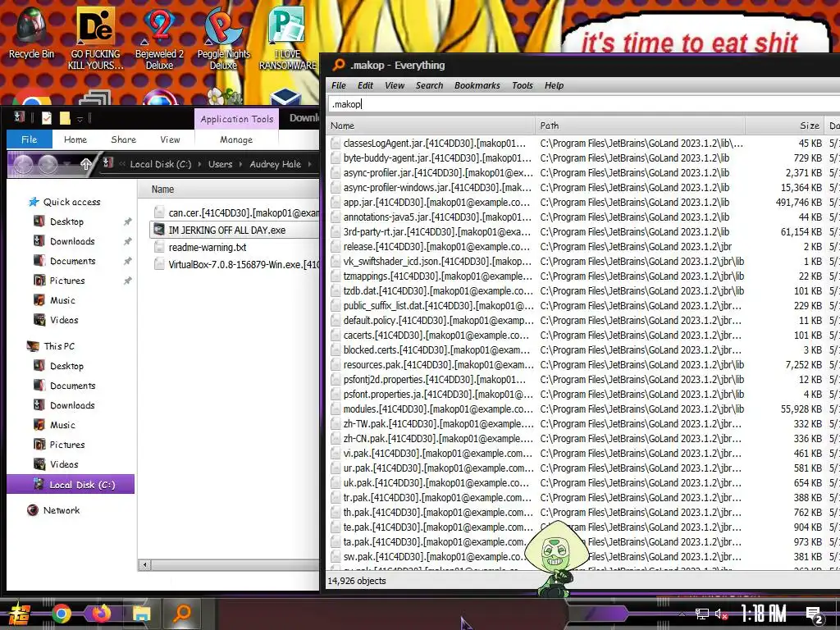Click Application Tools contextual tab
The width and height of the screenshot is (840, 630).
point(237,119)
